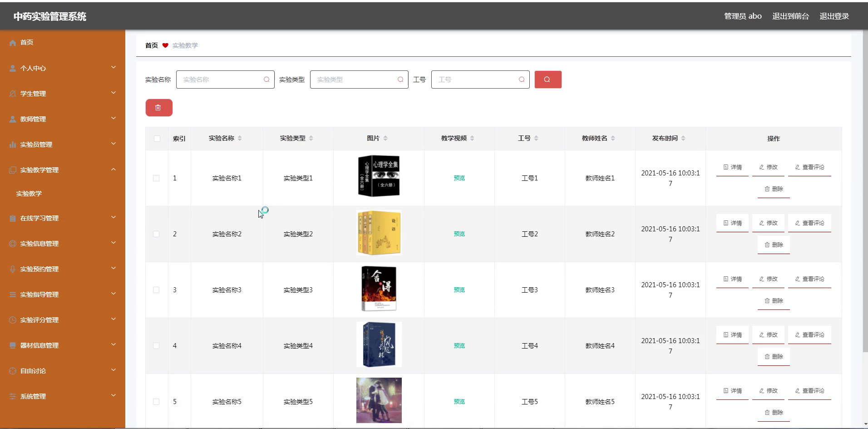The width and height of the screenshot is (868, 429).
Task: Click the person icon beside 教师管理
Action: tap(13, 119)
